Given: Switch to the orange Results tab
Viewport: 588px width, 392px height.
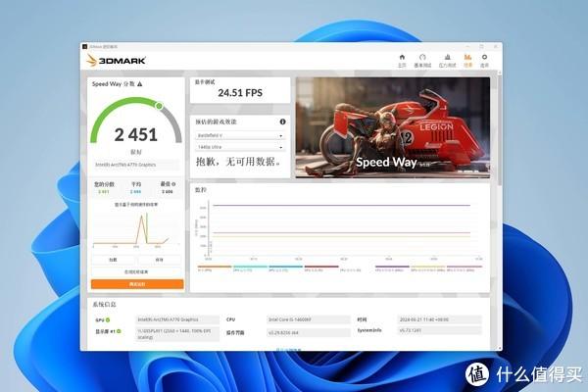Looking at the screenshot, I should [x=468, y=60].
